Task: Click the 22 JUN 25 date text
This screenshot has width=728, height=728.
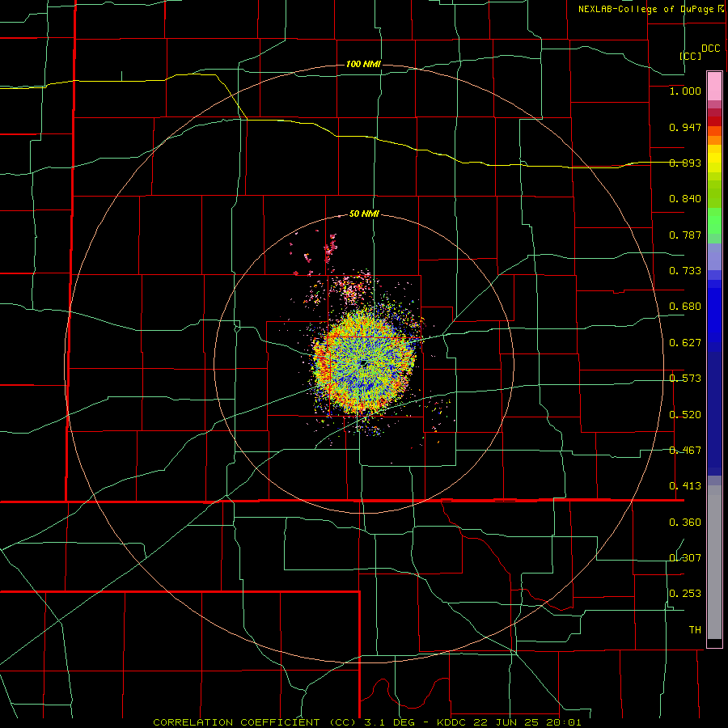Action: pyautogui.click(x=507, y=722)
